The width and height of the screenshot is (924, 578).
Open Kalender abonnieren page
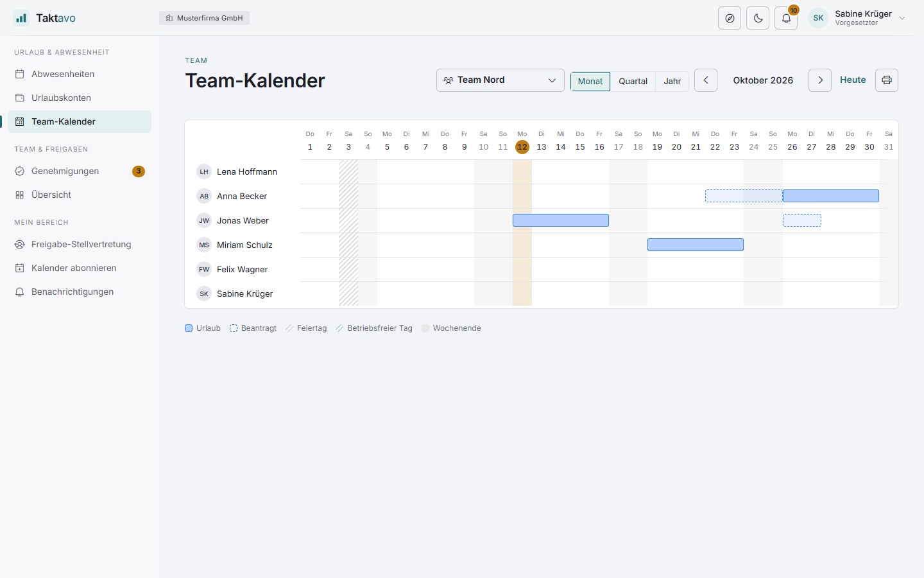80,268
